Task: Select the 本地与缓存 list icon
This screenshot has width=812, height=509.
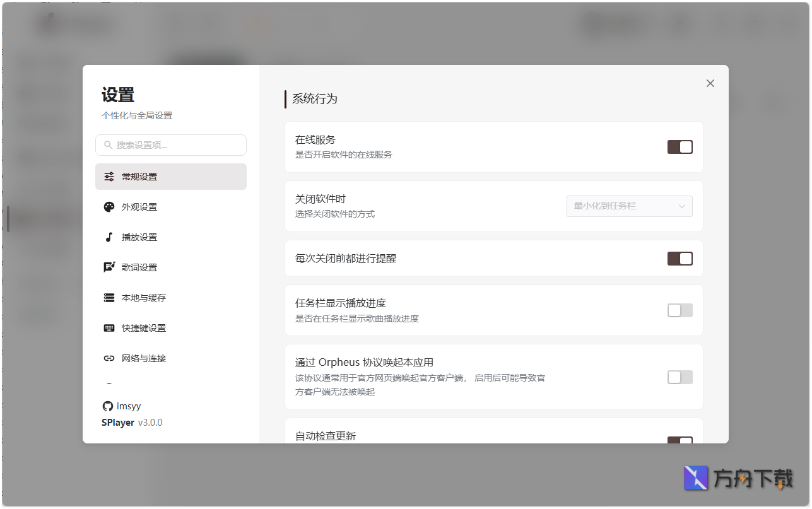Action: 109,297
